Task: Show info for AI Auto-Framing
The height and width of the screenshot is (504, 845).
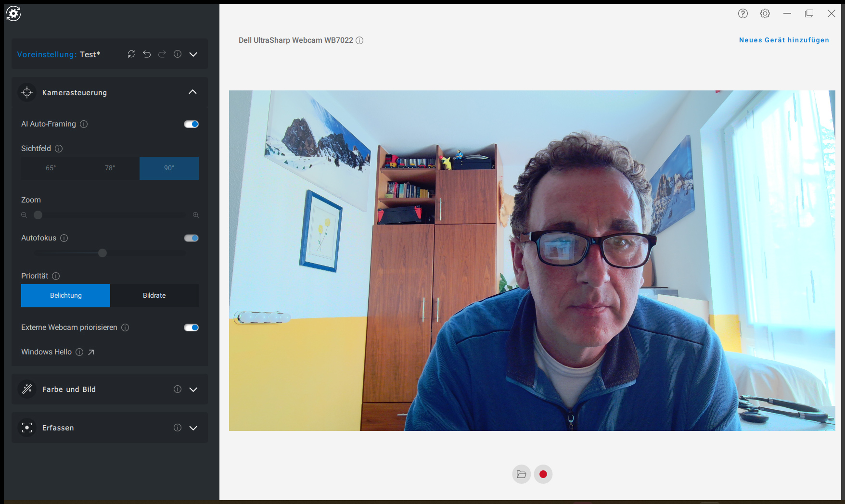Action: point(84,124)
